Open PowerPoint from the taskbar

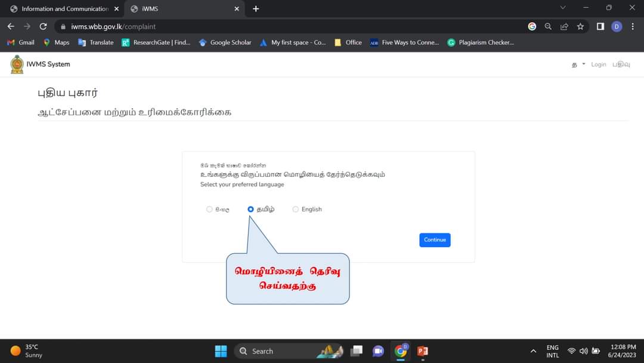(422, 351)
